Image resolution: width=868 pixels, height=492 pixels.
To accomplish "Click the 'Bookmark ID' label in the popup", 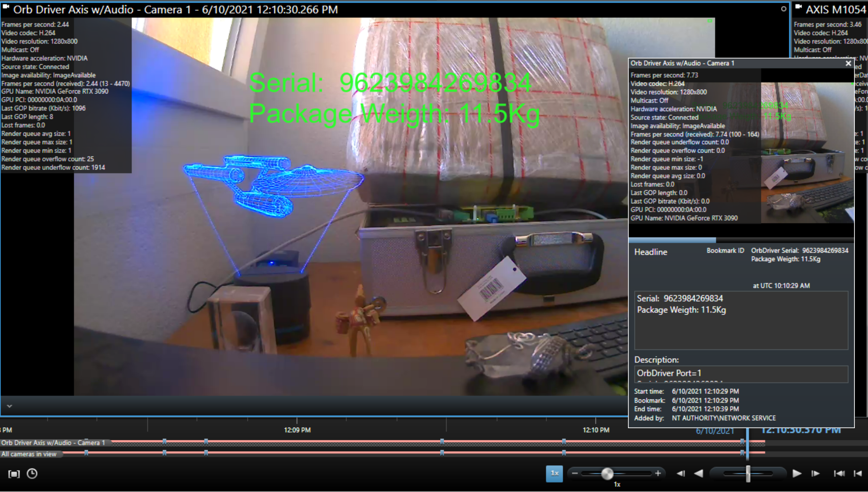I will tap(725, 251).
